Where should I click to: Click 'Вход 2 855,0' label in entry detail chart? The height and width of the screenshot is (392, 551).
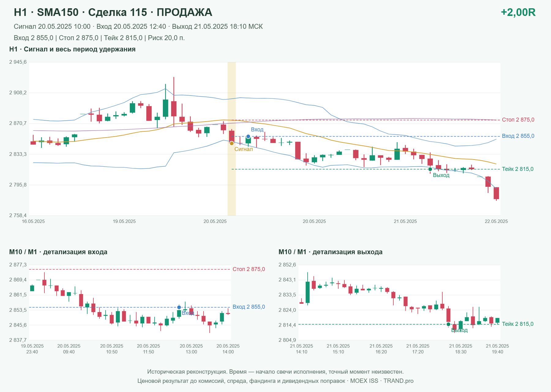[249, 307]
